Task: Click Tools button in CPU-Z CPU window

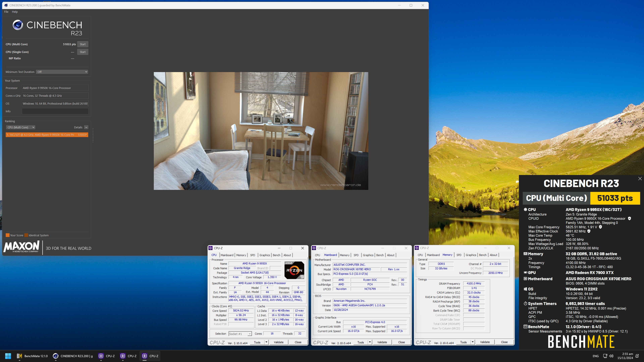Action: (257, 343)
